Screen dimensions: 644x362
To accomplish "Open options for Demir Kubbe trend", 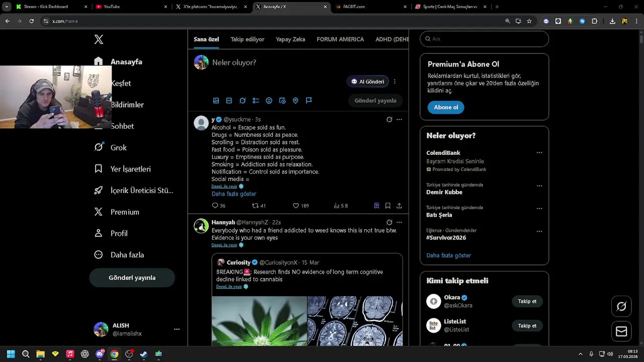I will (x=539, y=186).
